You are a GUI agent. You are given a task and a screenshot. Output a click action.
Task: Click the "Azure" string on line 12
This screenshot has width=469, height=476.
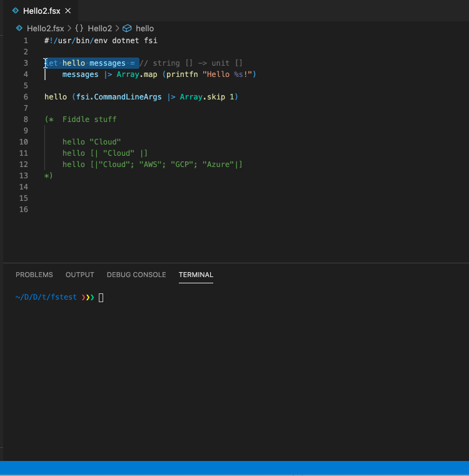tap(218, 165)
